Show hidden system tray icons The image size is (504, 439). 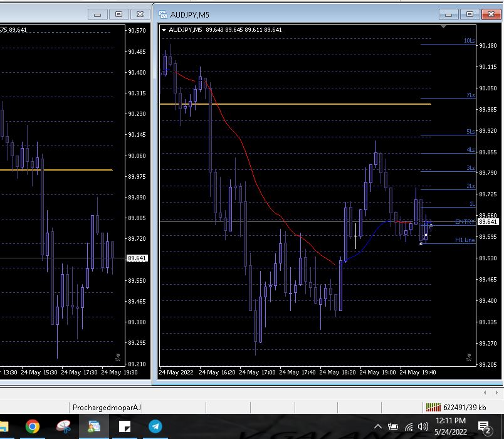(x=378, y=427)
